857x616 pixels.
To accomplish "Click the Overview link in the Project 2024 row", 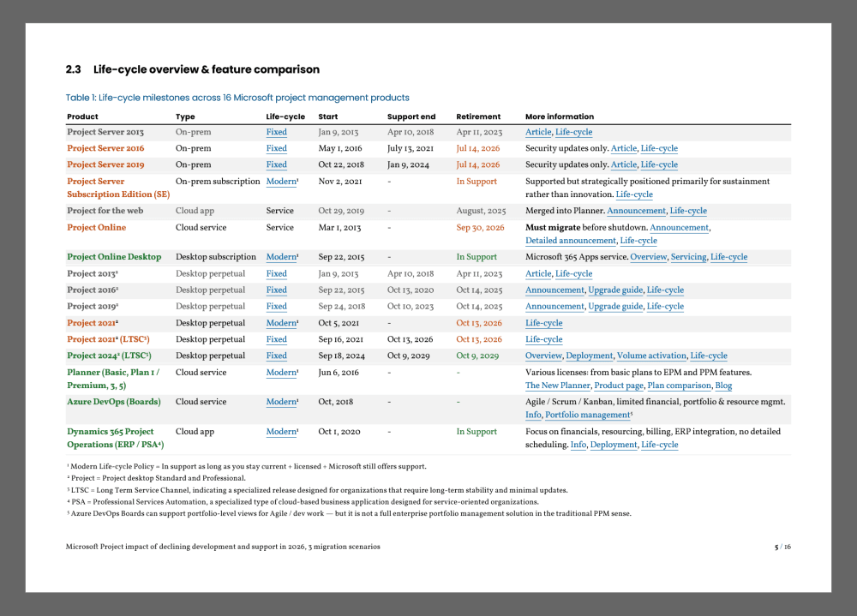I will 543,356.
